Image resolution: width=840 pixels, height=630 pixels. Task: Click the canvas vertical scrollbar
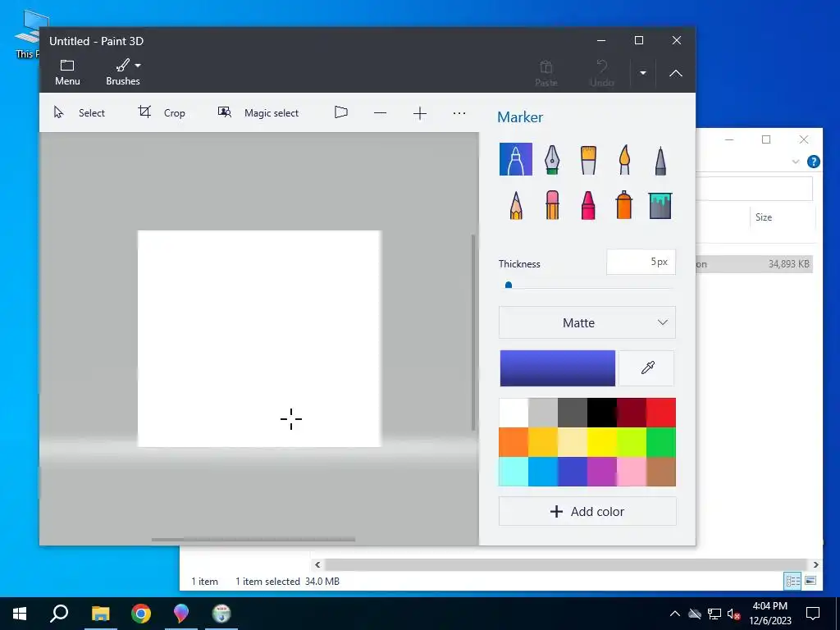click(473, 332)
